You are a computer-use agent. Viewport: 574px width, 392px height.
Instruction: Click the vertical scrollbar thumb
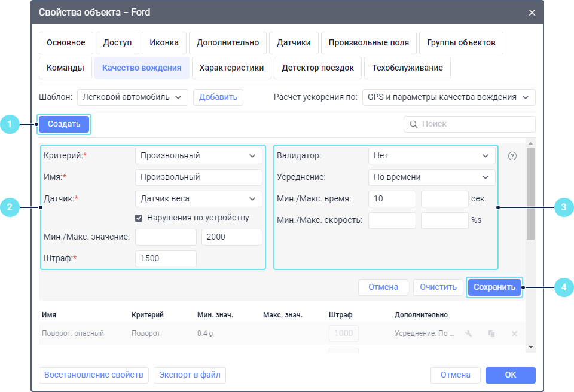tap(530, 194)
